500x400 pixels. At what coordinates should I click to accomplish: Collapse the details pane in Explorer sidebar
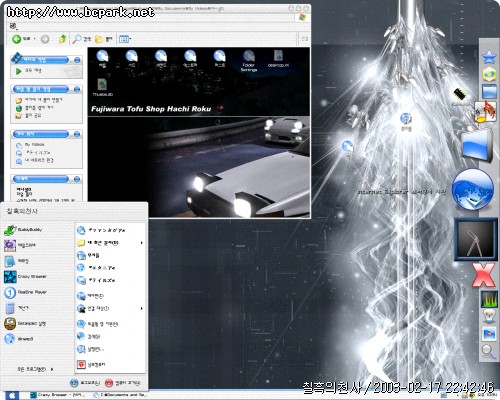click(77, 179)
